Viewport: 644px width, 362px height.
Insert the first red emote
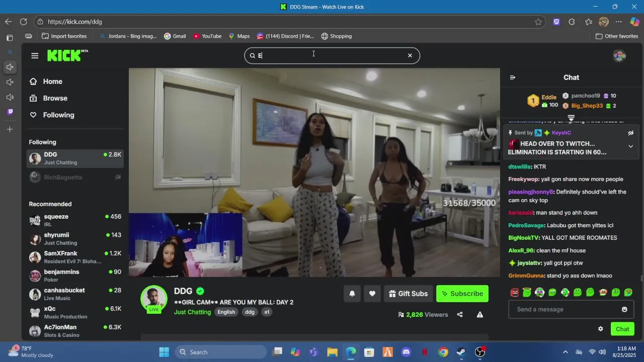(x=514, y=293)
